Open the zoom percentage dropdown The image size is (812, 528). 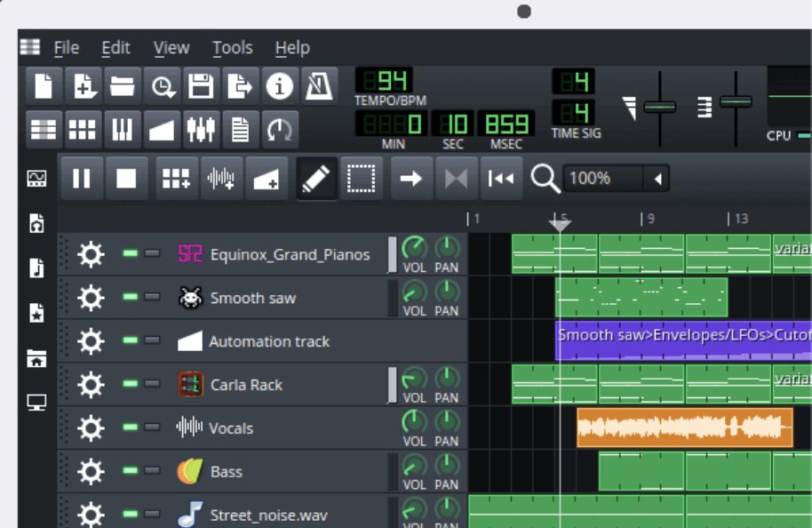point(657,179)
